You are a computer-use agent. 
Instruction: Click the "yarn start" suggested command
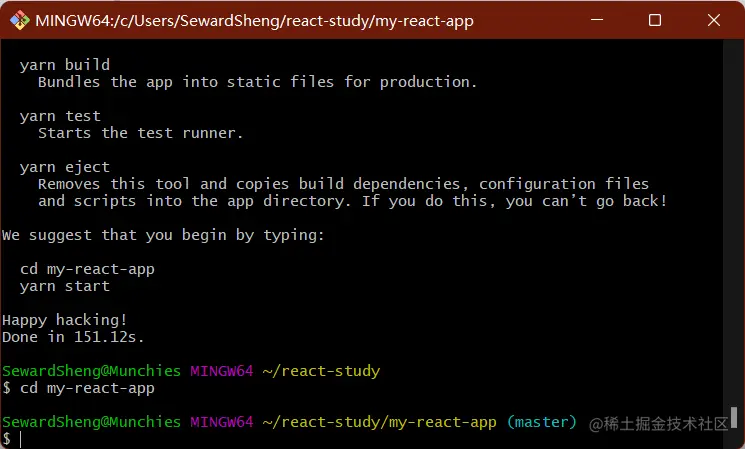pos(65,286)
